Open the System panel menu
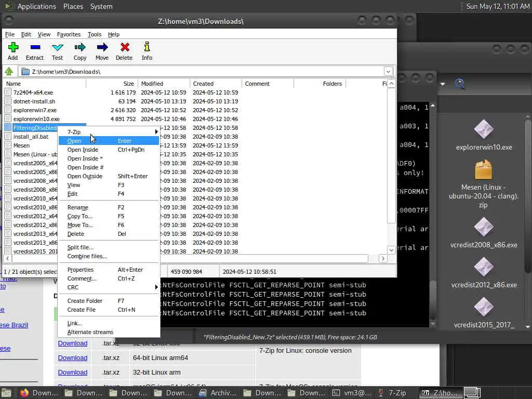 point(101,6)
